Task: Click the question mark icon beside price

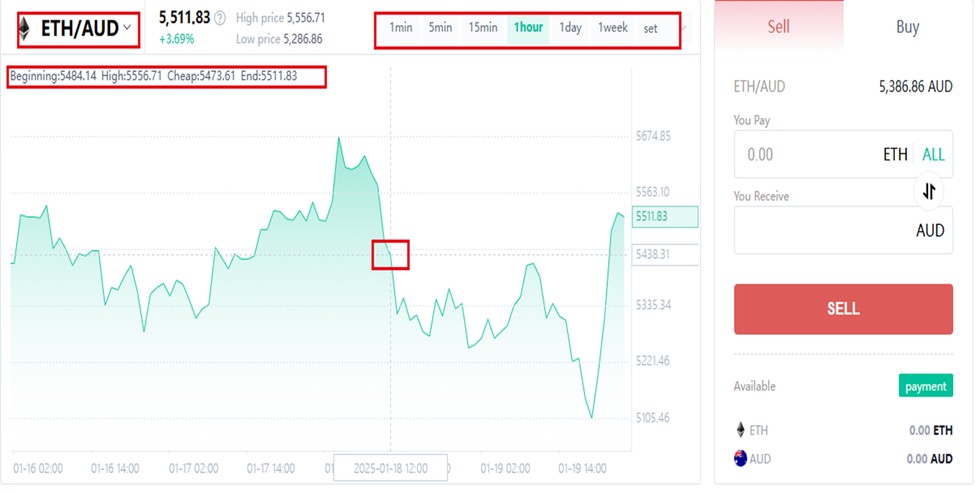Action: [x=219, y=18]
